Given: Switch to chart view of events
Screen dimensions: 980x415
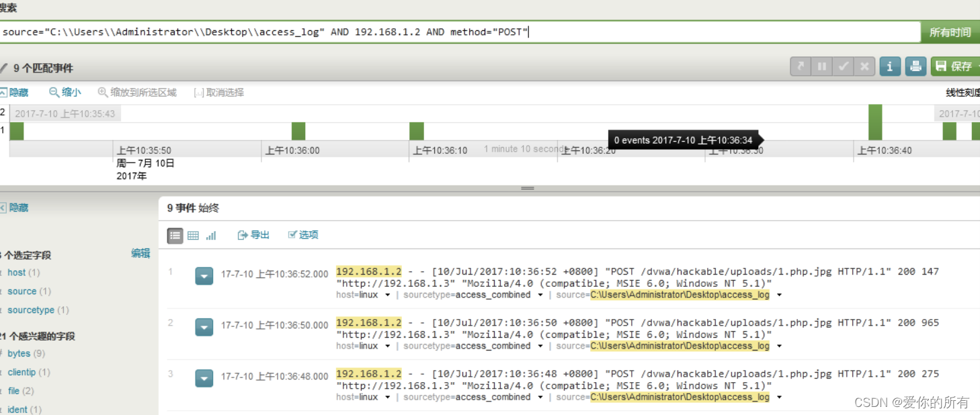Looking at the screenshot, I should click(210, 235).
